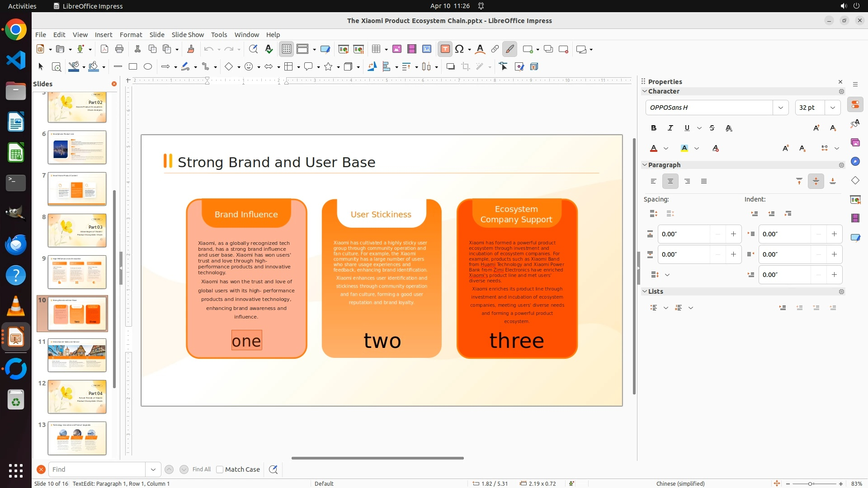Viewport: 868px width, 488px height.
Task: Enable the Match Case checkbox
Action: coord(220,469)
